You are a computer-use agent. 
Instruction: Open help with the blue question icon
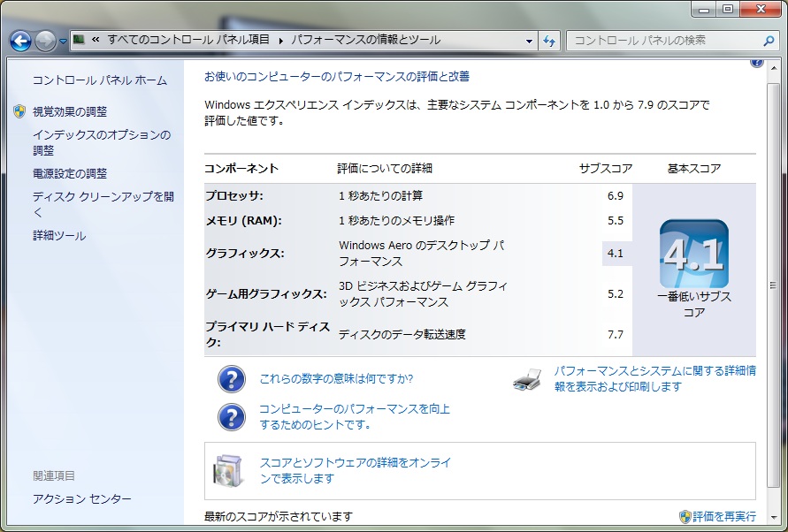(756, 62)
